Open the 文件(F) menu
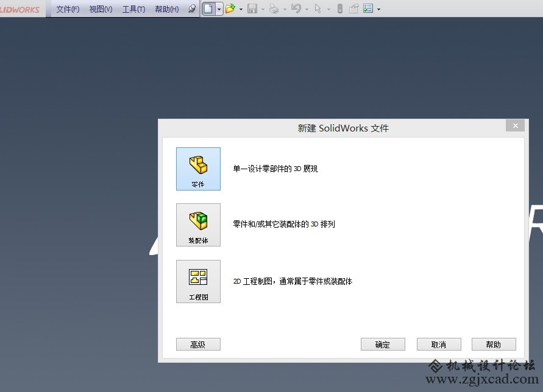543x392 pixels. pos(68,9)
